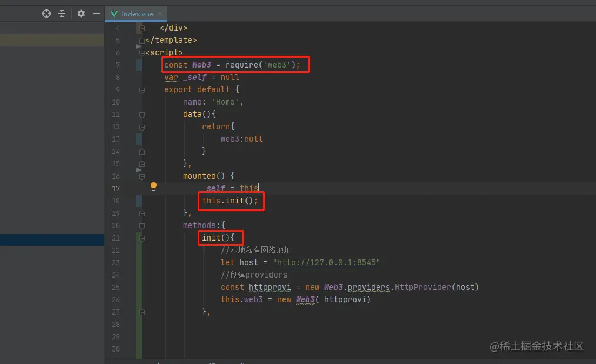Click line number 7 in the gutter

point(118,65)
